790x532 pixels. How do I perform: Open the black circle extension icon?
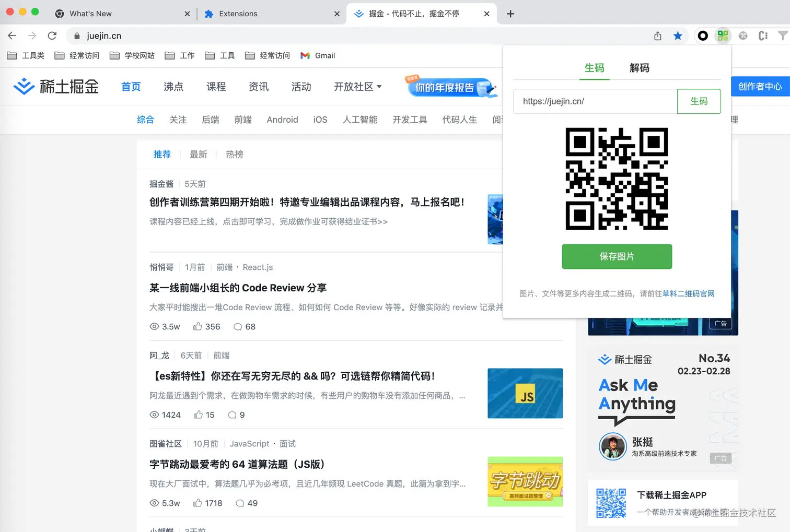click(x=703, y=36)
